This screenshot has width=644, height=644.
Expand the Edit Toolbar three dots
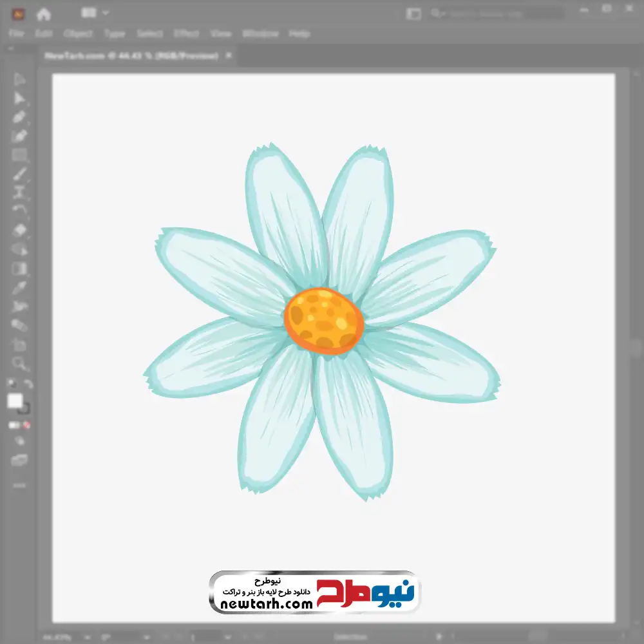(19, 485)
